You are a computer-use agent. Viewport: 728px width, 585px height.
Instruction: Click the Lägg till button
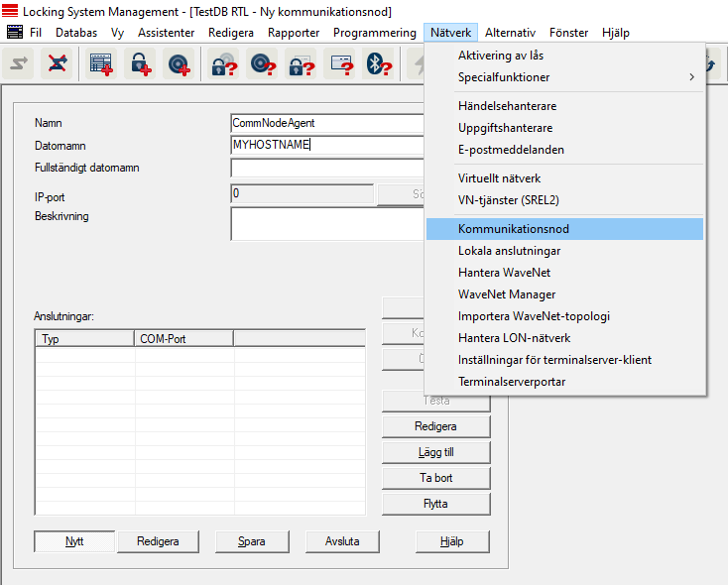pyautogui.click(x=435, y=452)
